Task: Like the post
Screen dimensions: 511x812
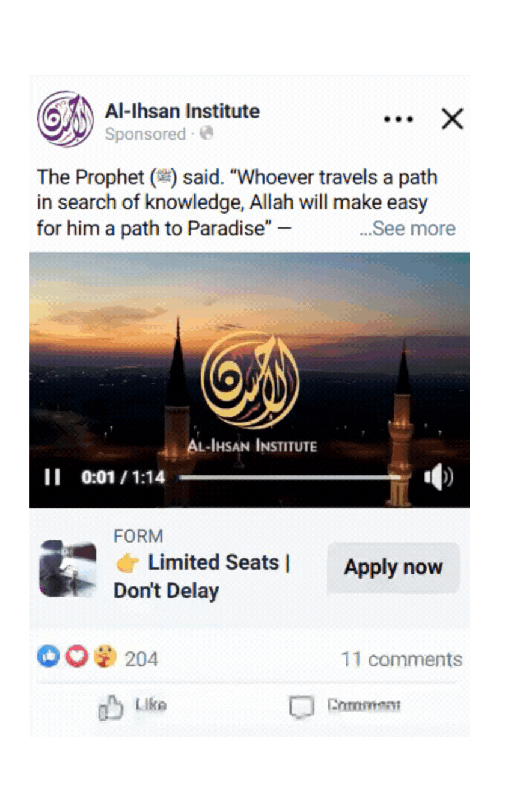Action: pyautogui.click(x=133, y=707)
